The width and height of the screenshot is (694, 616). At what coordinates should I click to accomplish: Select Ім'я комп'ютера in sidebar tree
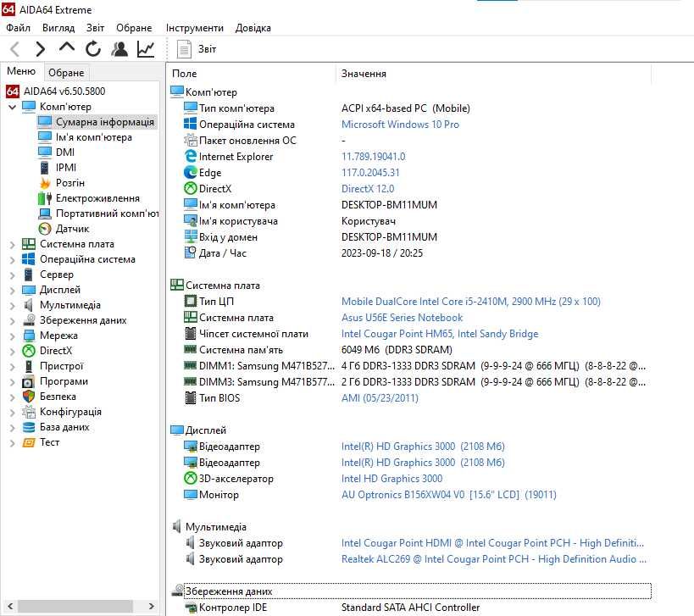tap(93, 137)
